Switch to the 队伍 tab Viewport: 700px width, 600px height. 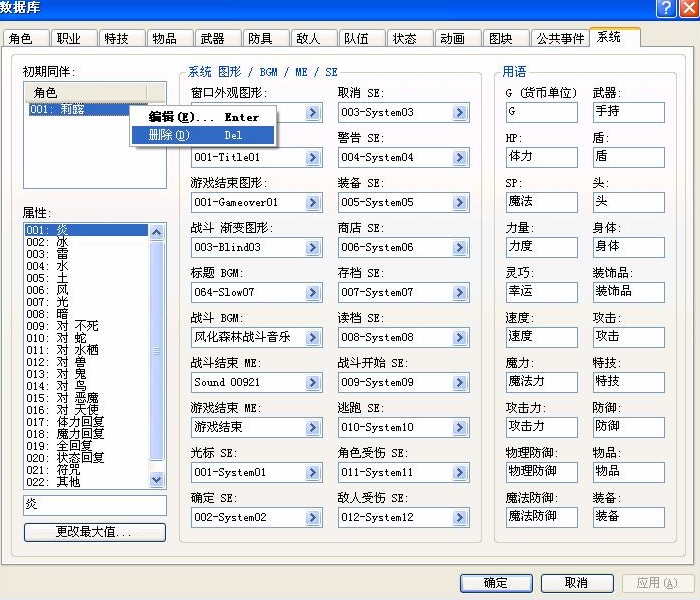[x=362, y=38]
